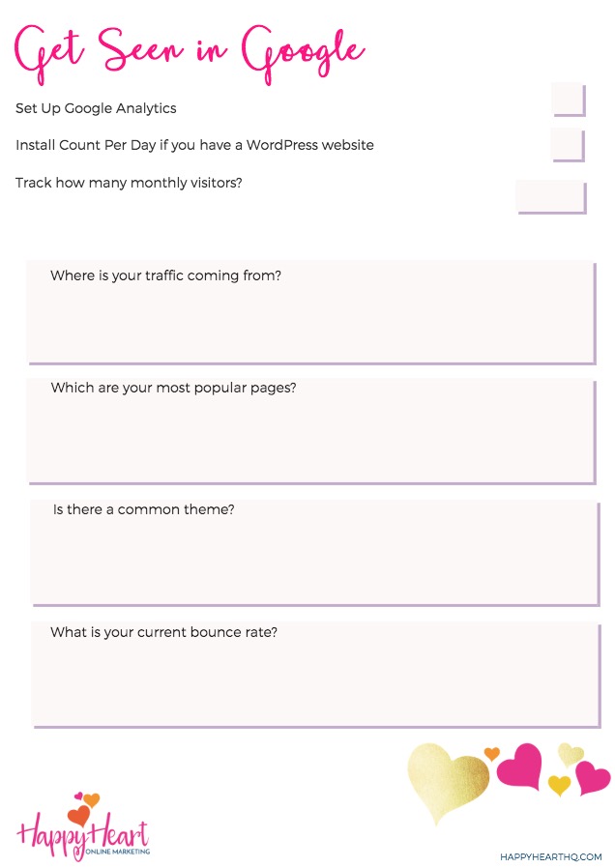Select the Set Up Google Analytics text
615x868 pixels.
[x=96, y=108]
